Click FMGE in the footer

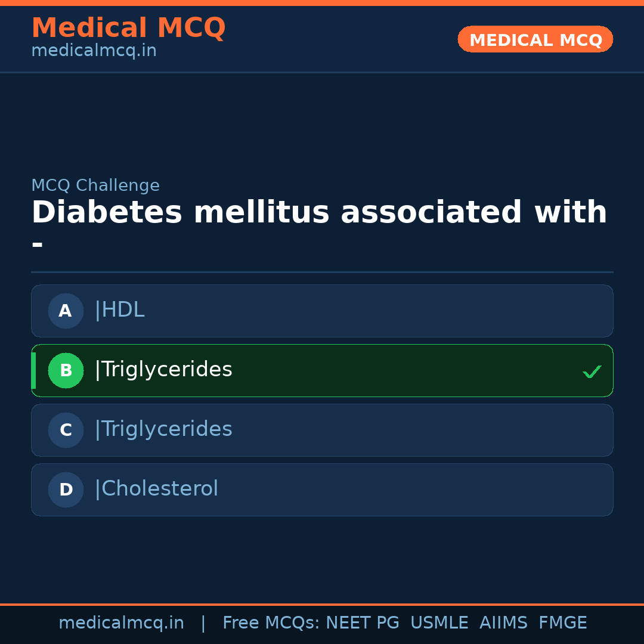click(x=562, y=623)
